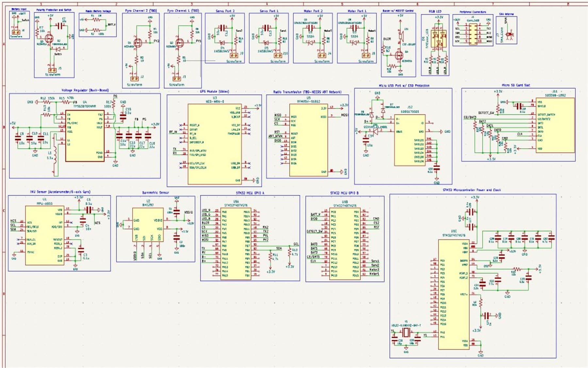Select the NEO-M8N GPS module symbol U3
This screenshot has width=588, height=368.
pos(215,144)
